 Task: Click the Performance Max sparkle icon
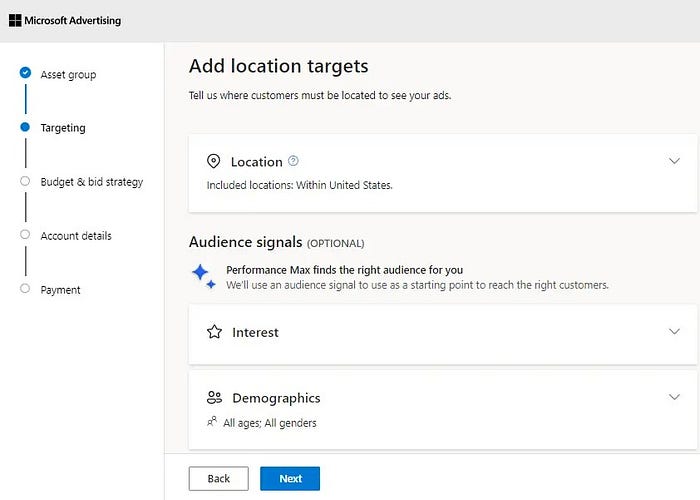click(x=204, y=276)
